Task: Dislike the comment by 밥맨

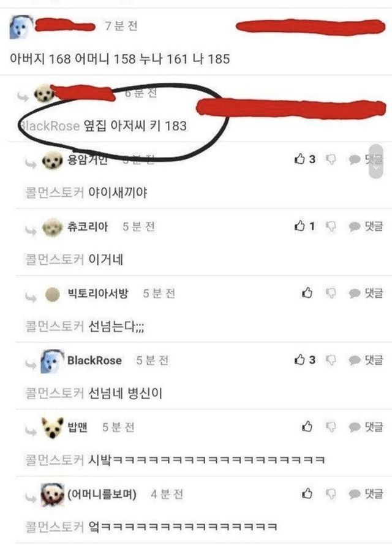Action: click(x=331, y=427)
